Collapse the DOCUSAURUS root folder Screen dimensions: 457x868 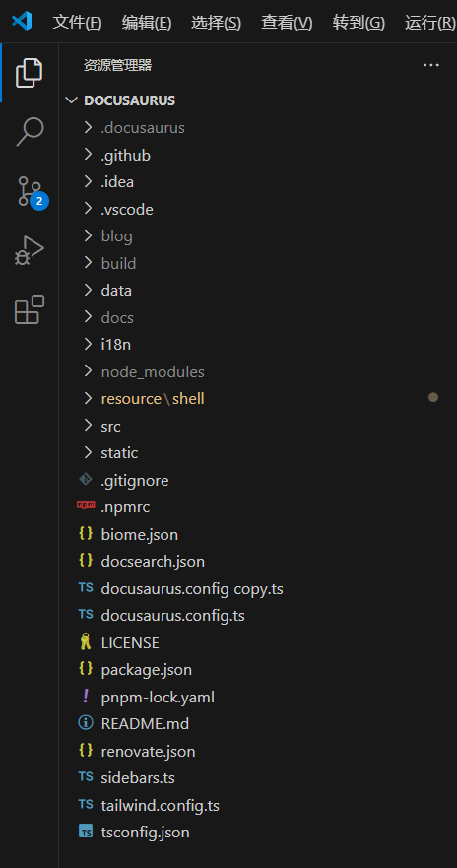point(71,100)
